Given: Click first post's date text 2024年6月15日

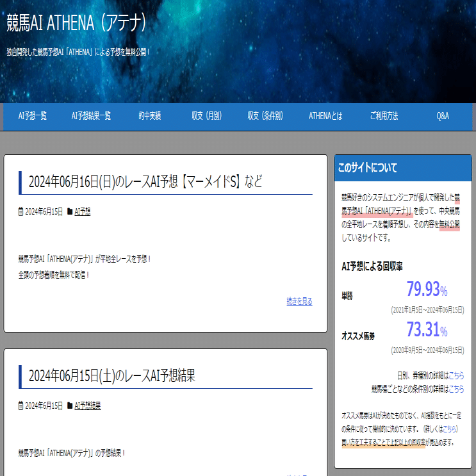Looking at the screenshot, I should (x=44, y=211).
